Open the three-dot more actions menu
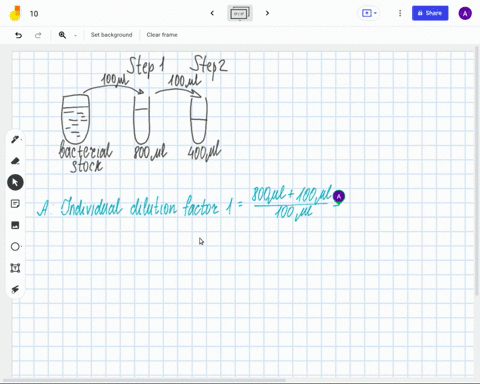Viewport: 480px width, 384px height. coord(400,13)
